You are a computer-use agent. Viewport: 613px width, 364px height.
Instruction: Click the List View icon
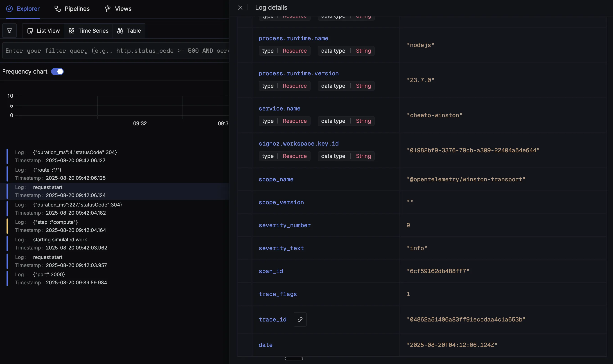point(30,31)
